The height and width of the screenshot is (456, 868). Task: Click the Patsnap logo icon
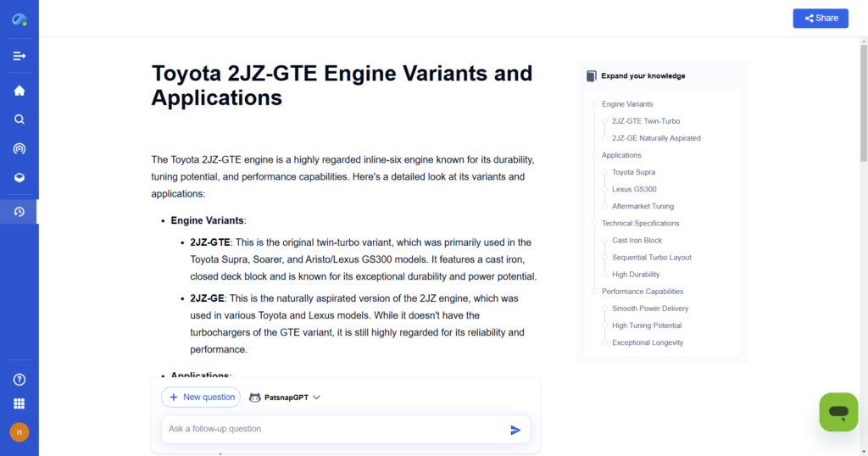click(19, 19)
